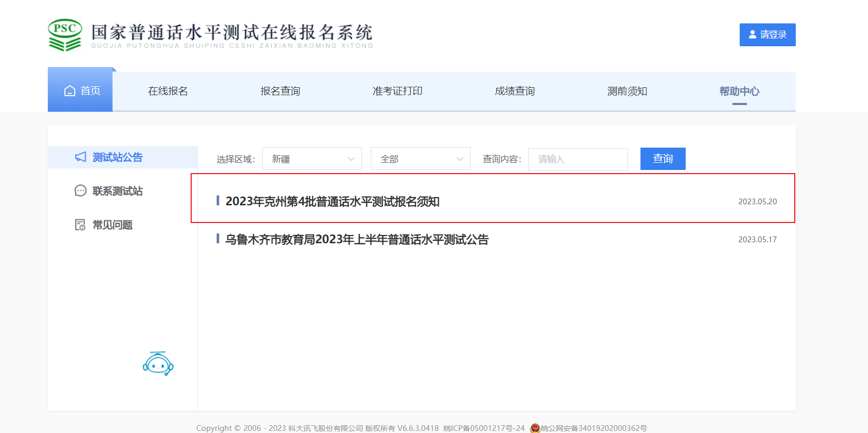Switch to 准考证打印 tab
This screenshot has height=433, width=868.
(397, 91)
